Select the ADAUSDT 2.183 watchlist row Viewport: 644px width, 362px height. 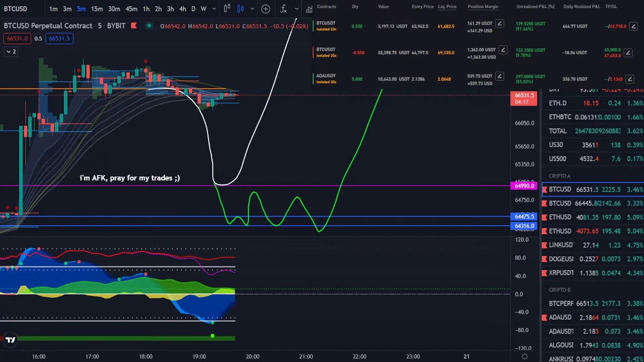[593, 331]
